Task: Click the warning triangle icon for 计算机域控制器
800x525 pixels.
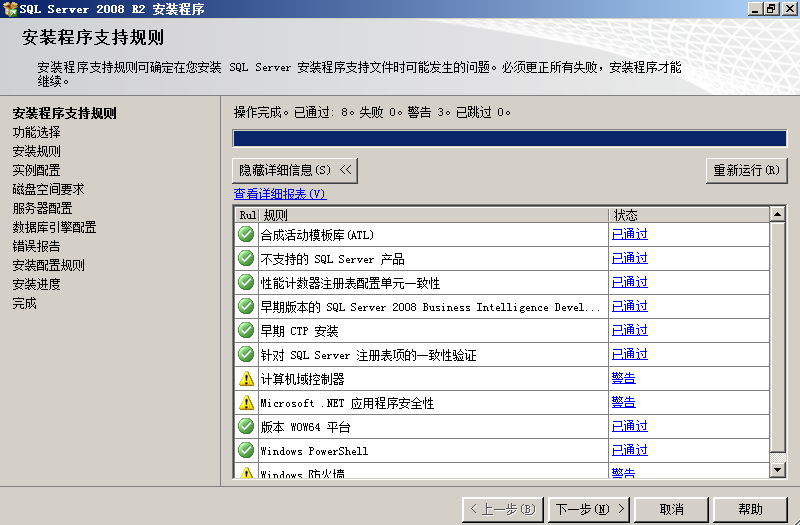Action: pyautogui.click(x=246, y=379)
